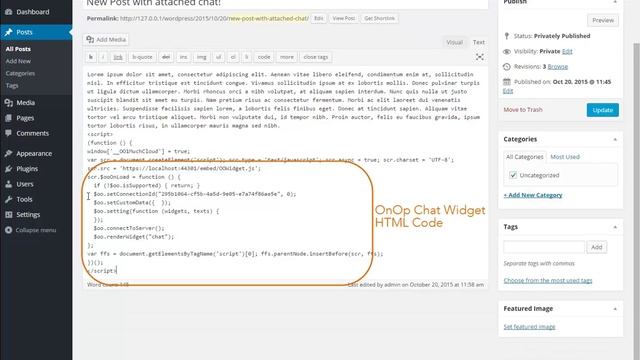640x360 pixels.
Task: Choose from the most used tags
Action: tap(548, 280)
